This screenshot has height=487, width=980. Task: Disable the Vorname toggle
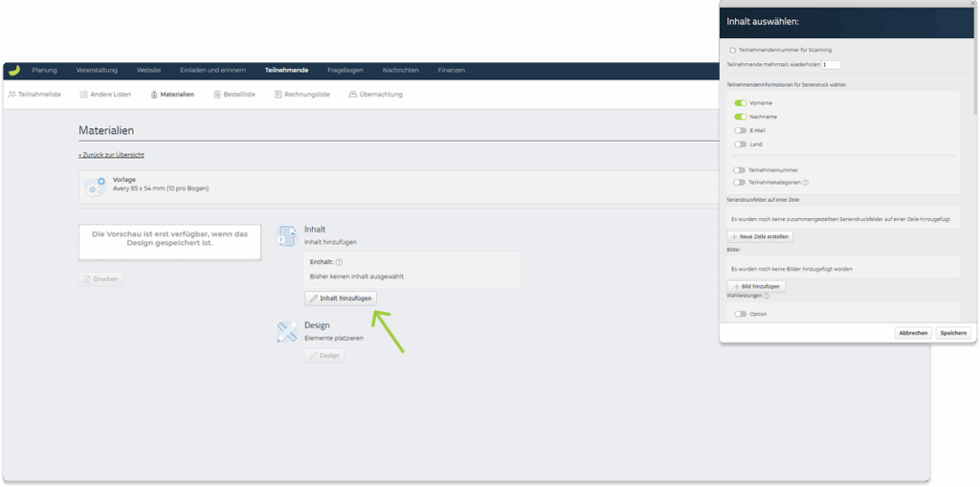[740, 102]
